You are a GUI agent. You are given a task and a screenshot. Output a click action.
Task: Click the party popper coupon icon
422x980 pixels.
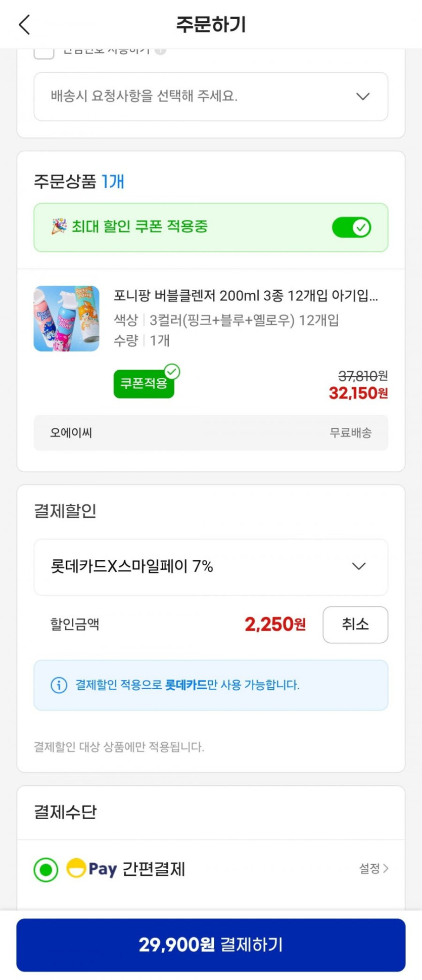59,227
